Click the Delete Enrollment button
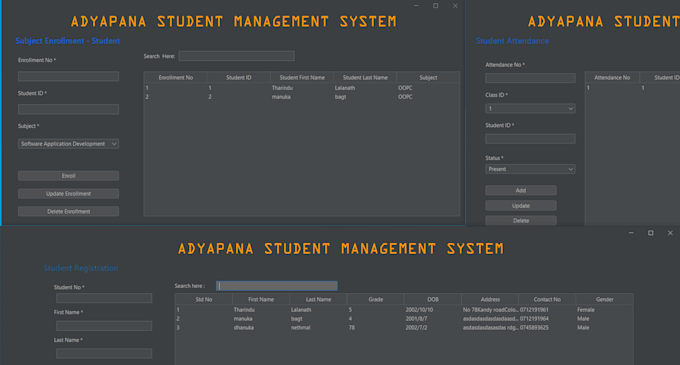The width and height of the screenshot is (680, 365). tap(68, 211)
